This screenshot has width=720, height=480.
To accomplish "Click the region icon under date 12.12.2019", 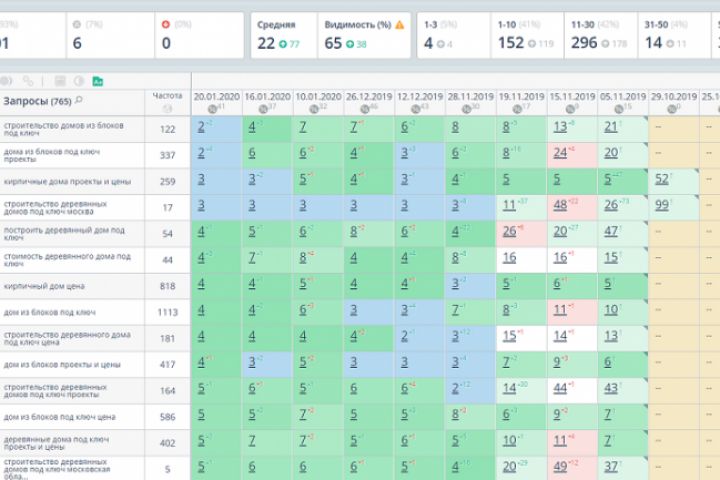I will click(416, 109).
